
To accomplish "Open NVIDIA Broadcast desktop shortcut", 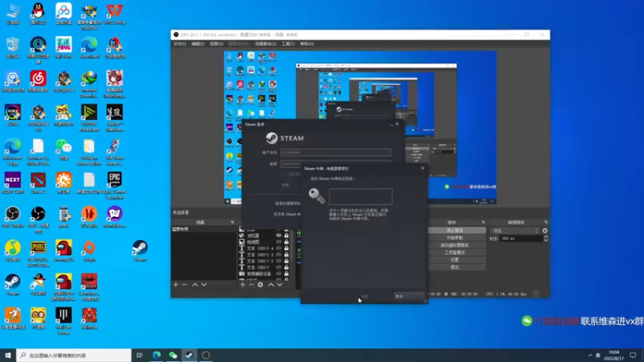I will [89, 118].
